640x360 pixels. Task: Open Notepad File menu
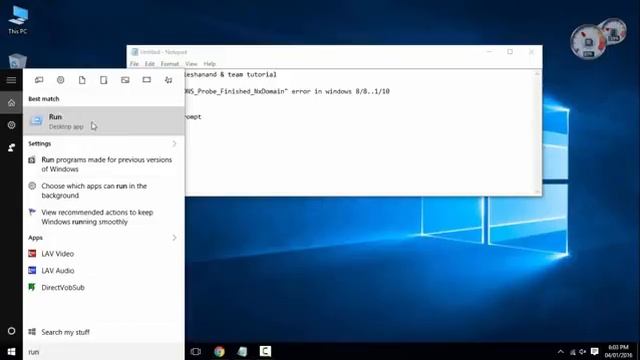134,64
